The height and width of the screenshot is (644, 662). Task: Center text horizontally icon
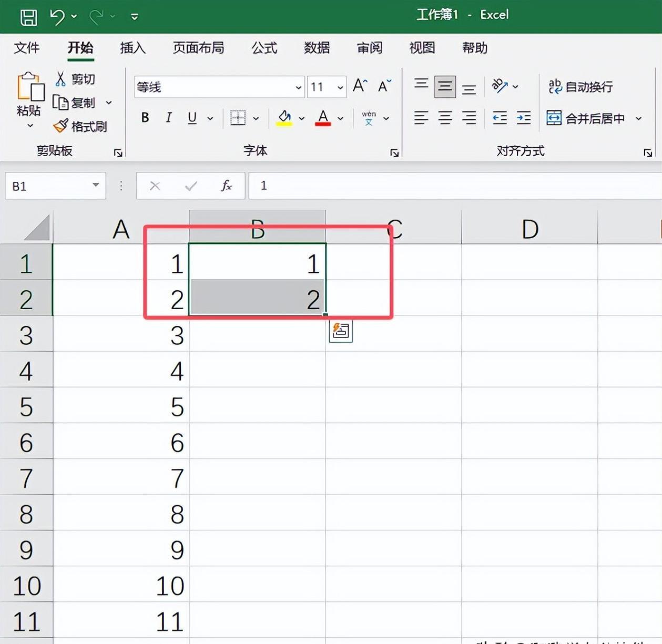coord(445,118)
